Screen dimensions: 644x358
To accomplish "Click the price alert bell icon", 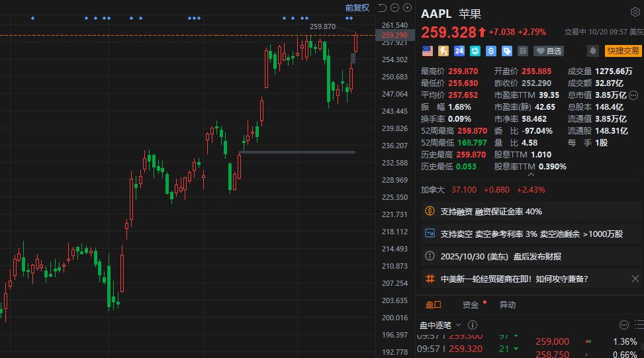I will pyautogui.click(x=593, y=50).
